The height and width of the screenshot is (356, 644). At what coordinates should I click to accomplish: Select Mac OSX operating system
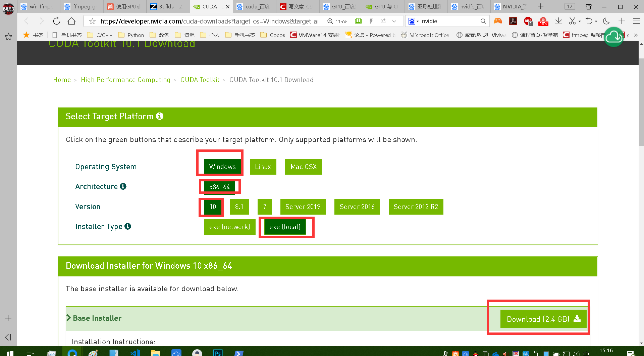point(304,167)
